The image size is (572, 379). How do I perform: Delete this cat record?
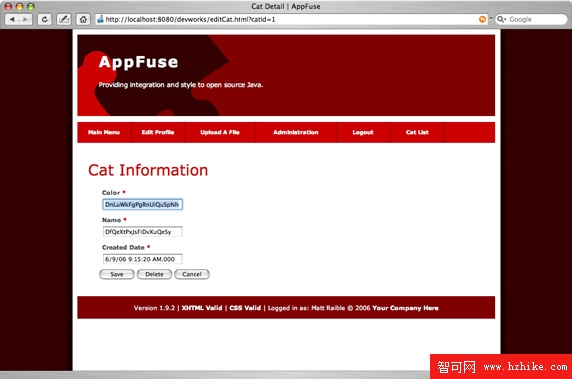(154, 274)
